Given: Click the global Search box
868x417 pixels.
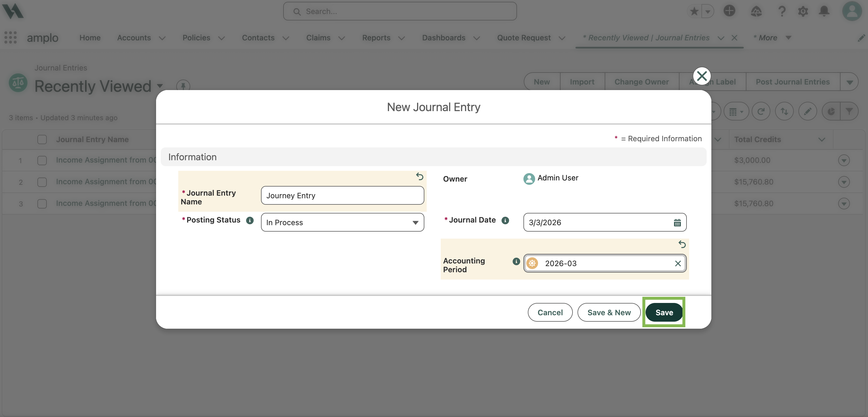Looking at the screenshot, I should 400,11.
